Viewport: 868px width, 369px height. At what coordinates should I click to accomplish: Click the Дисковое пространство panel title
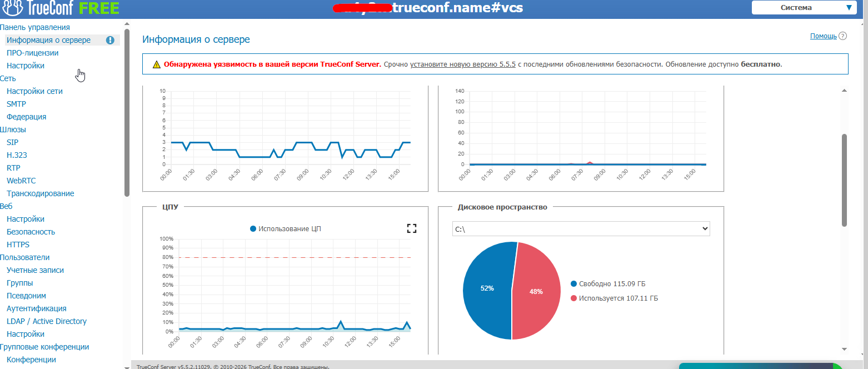pyautogui.click(x=502, y=207)
